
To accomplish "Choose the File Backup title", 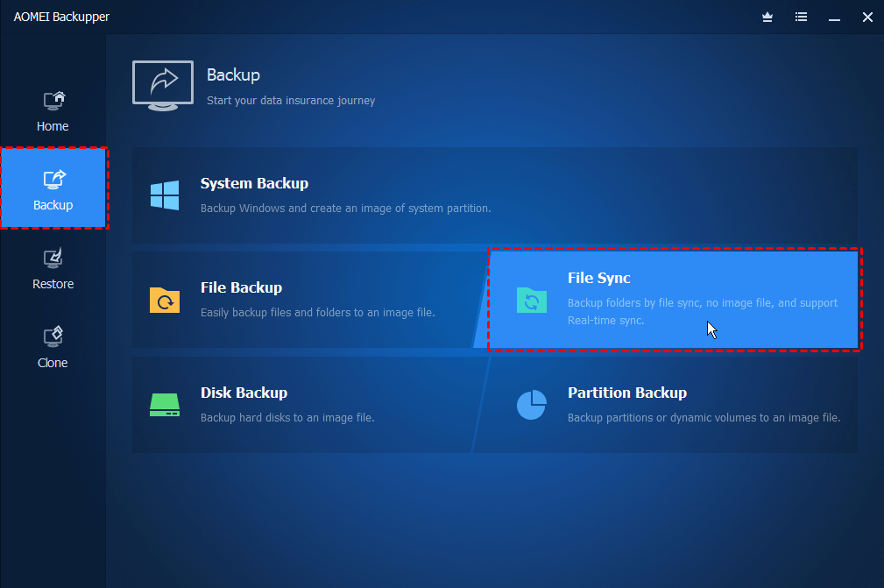I will 241,287.
